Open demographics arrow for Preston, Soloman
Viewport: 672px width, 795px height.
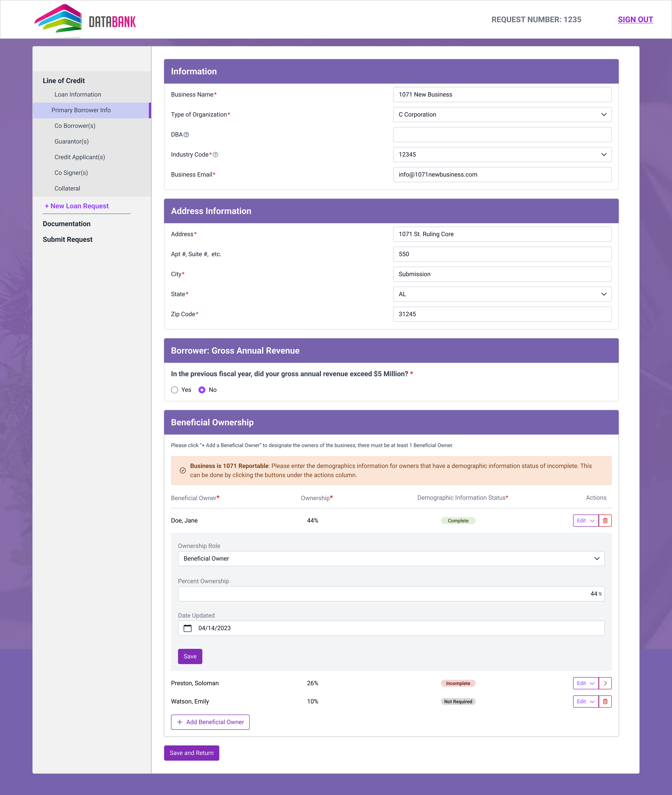coord(605,683)
